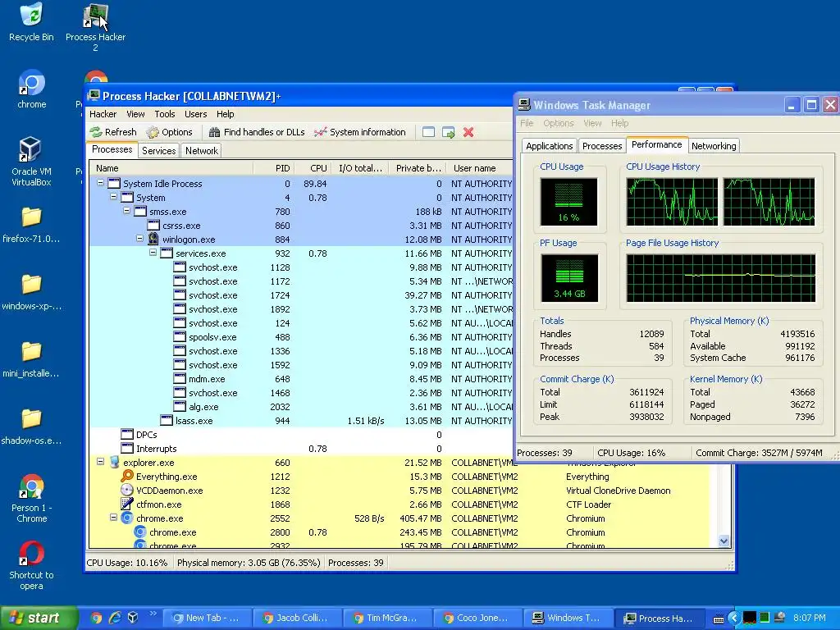The image size is (840, 630).
Task: Switch to Jacob Colli... taskbar button
Action: click(296, 619)
